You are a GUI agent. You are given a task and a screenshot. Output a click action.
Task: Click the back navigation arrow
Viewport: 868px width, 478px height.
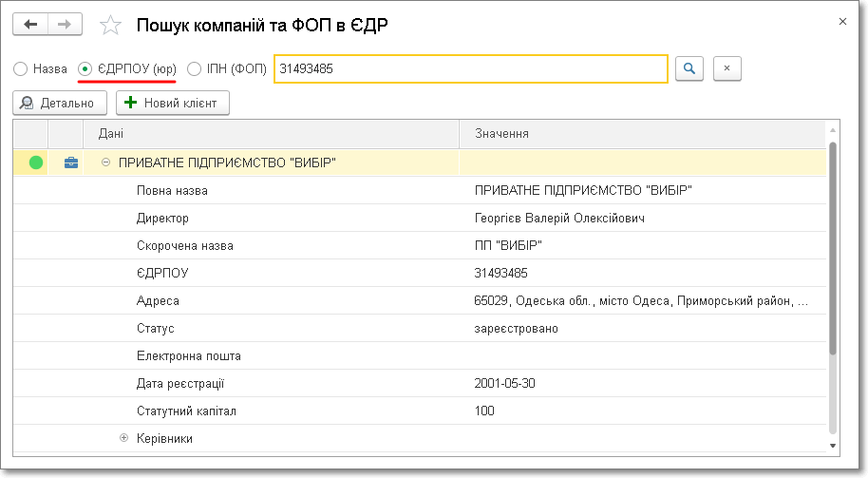[x=30, y=25]
